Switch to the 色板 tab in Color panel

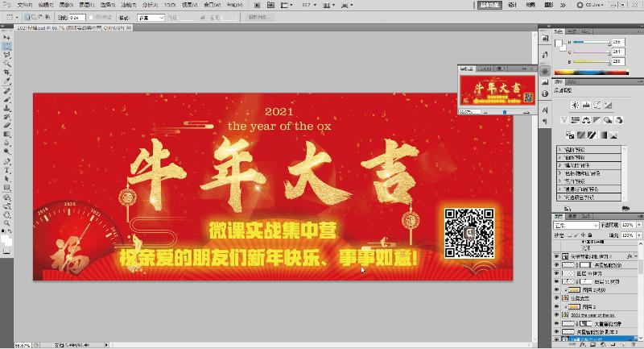(x=572, y=31)
